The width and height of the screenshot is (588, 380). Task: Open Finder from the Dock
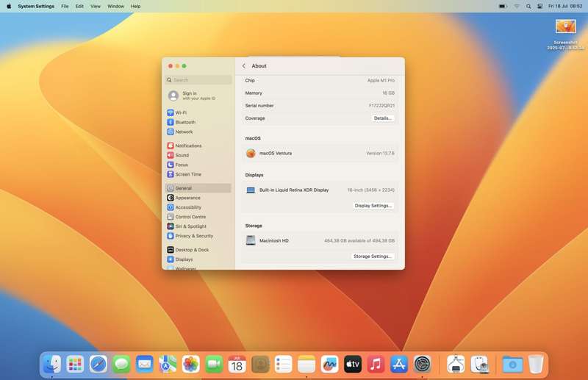[52, 364]
